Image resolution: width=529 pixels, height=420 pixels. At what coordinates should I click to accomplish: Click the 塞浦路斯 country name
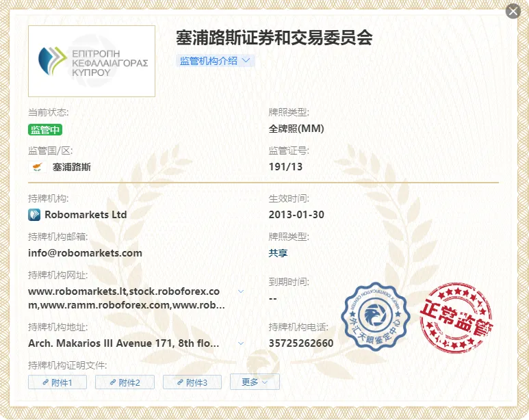click(x=72, y=167)
